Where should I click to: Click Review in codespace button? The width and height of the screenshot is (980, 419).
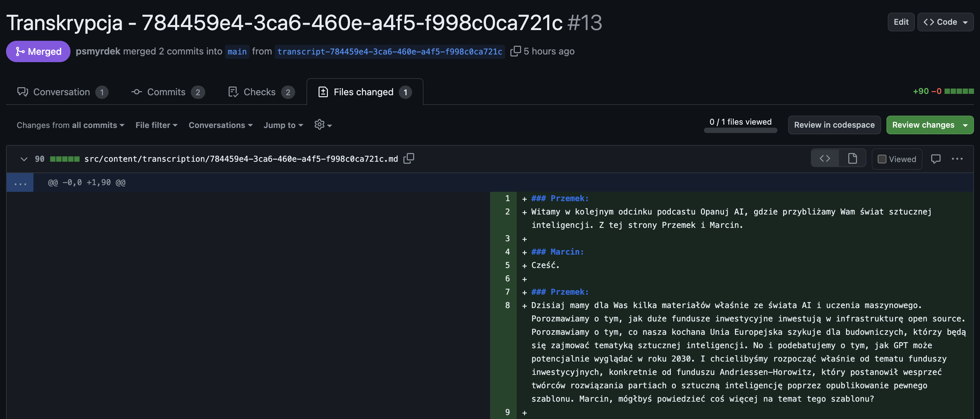[x=834, y=125]
